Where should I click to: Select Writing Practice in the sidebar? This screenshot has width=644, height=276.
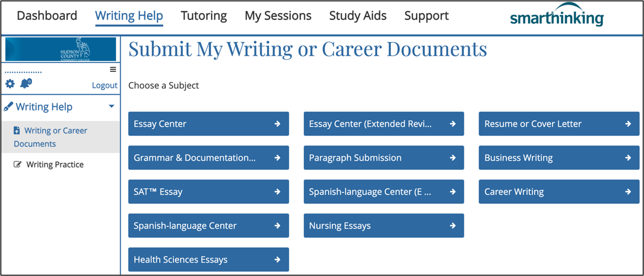(55, 164)
